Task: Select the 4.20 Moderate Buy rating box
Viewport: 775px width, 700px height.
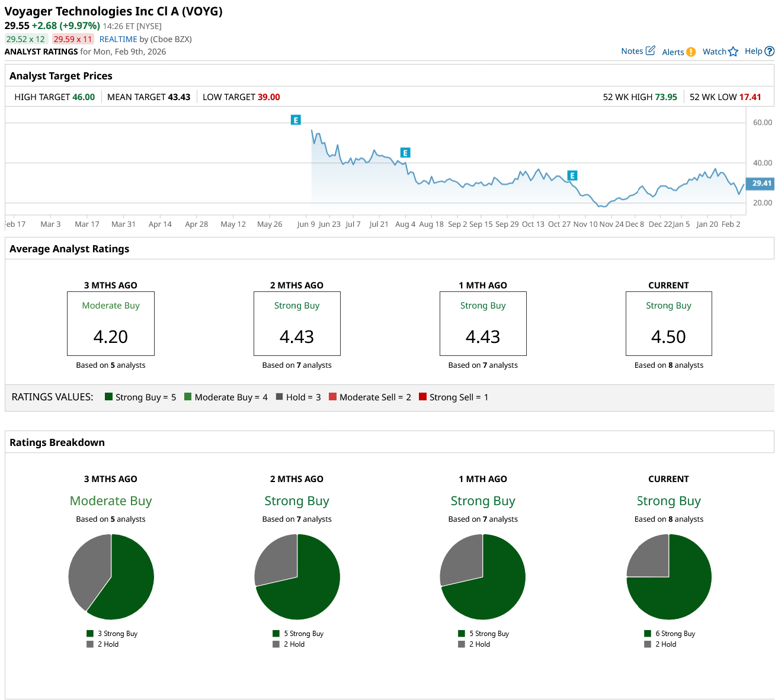Action: click(x=111, y=323)
